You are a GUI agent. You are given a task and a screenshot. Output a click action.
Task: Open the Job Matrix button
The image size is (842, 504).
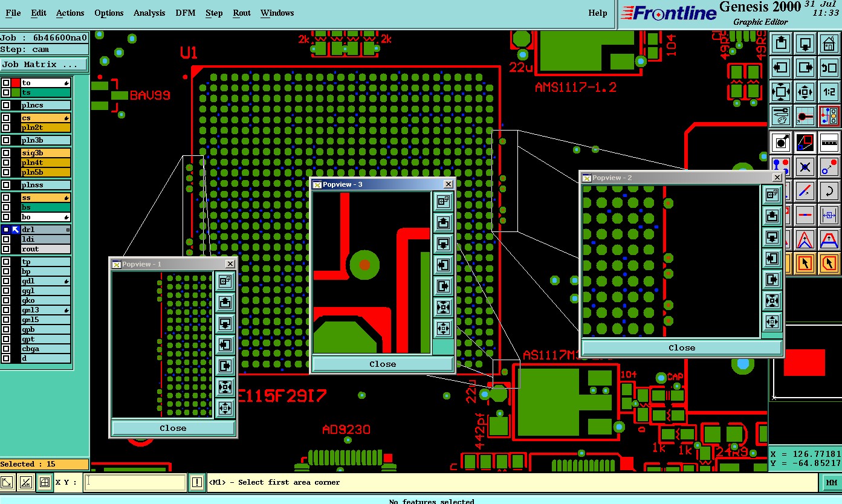point(44,65)
